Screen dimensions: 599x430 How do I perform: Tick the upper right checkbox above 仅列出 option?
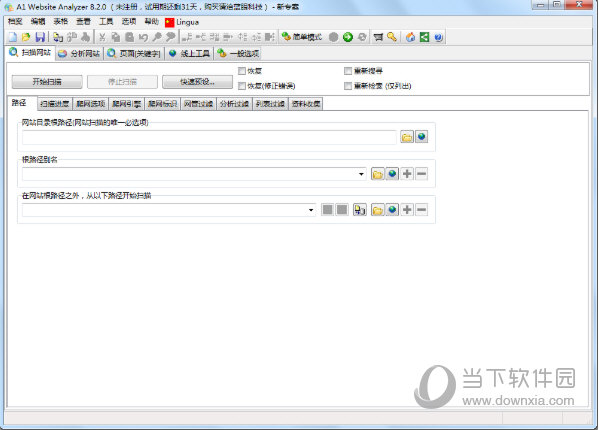pyautogui.click(x=348, y=71)
